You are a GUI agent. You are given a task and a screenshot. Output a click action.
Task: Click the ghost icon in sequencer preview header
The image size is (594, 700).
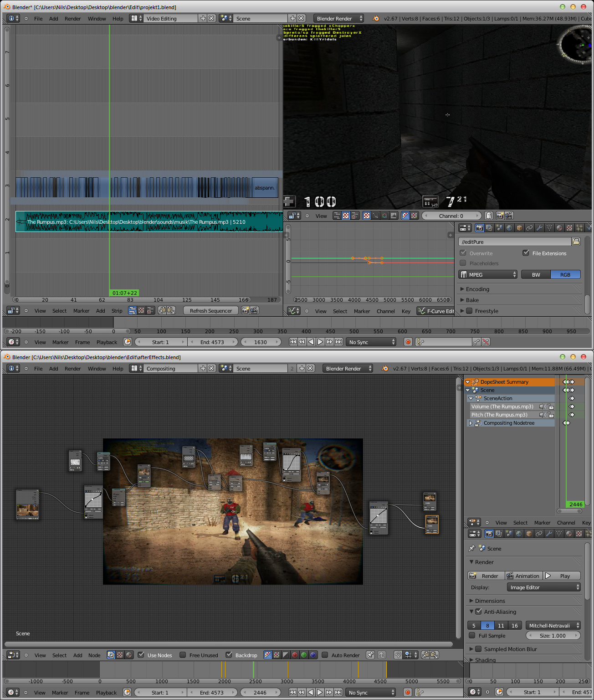pos(489,216)
